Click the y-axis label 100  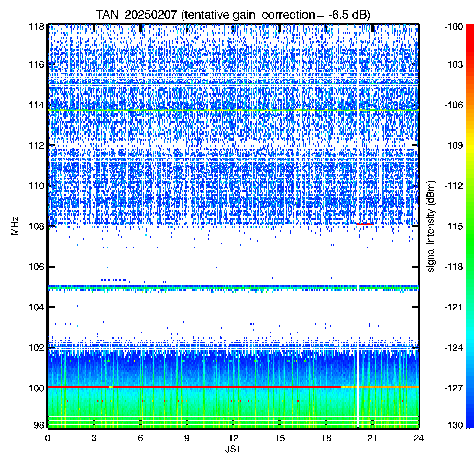coord(36,388)
